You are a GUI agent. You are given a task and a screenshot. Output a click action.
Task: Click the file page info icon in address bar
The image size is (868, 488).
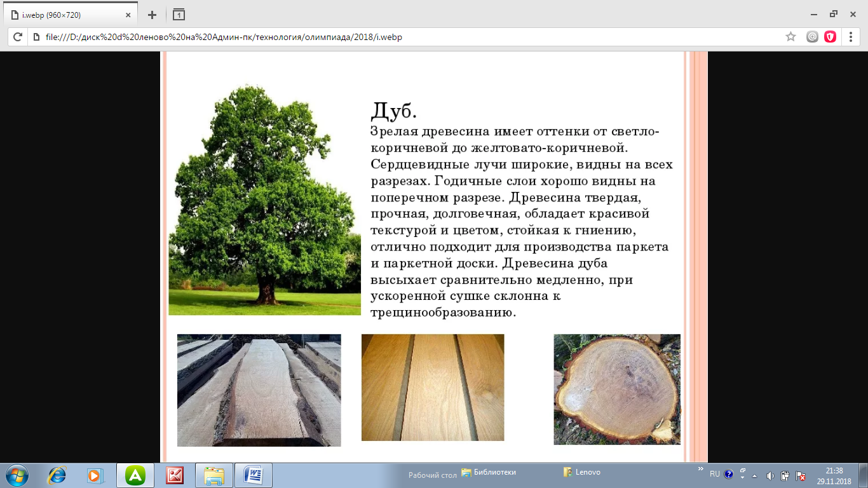pos(36,37)
